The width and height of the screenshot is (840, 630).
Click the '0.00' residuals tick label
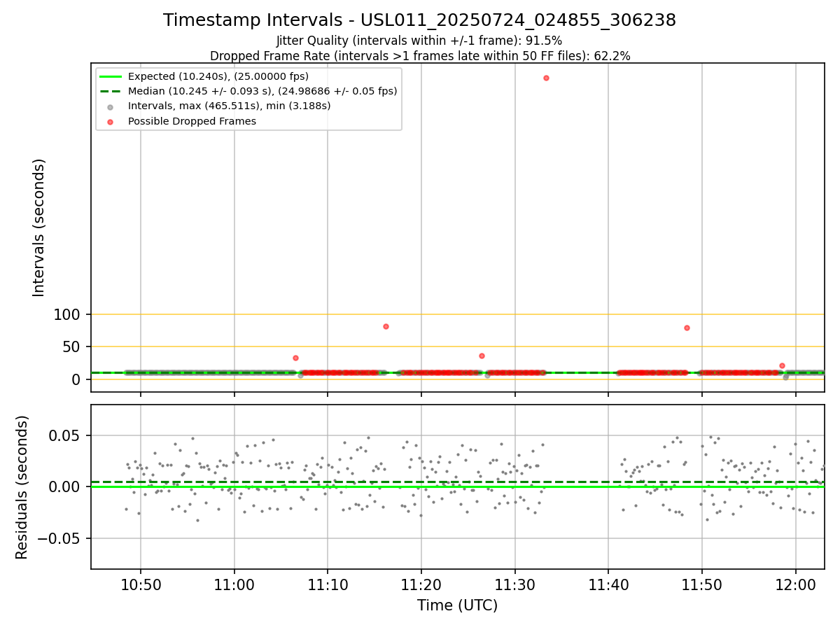(x=66, y=487)
